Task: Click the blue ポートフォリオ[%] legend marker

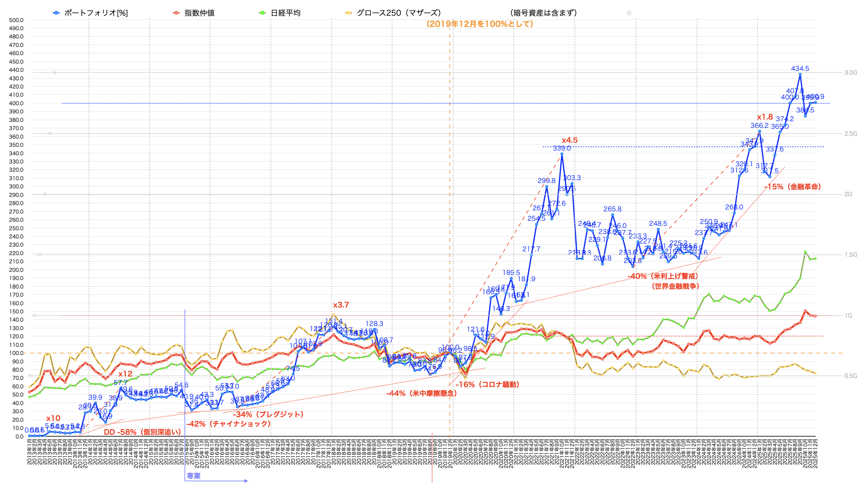Action: 56,13
